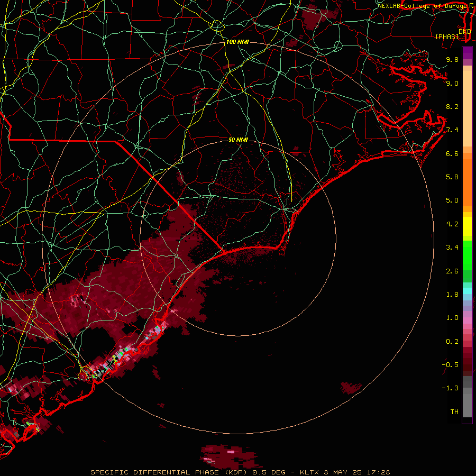Click the 7.4 scale value

(452, 130)
